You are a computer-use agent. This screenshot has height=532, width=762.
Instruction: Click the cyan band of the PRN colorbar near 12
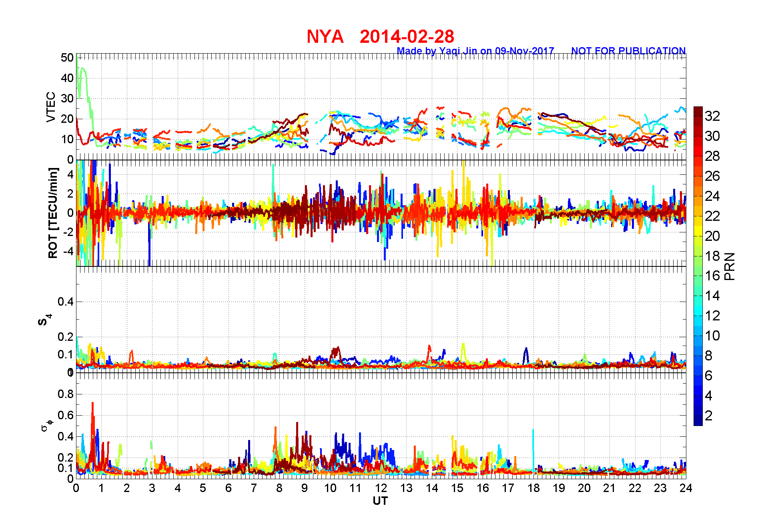click(698, 311)
